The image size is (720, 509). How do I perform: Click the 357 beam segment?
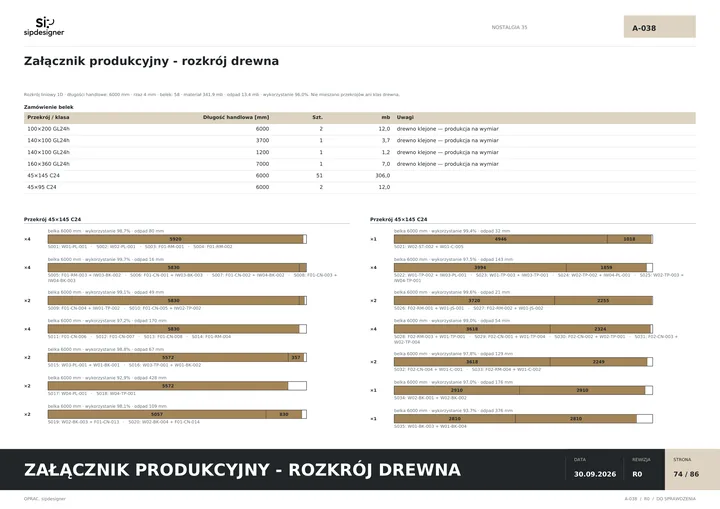coord(296,357)
